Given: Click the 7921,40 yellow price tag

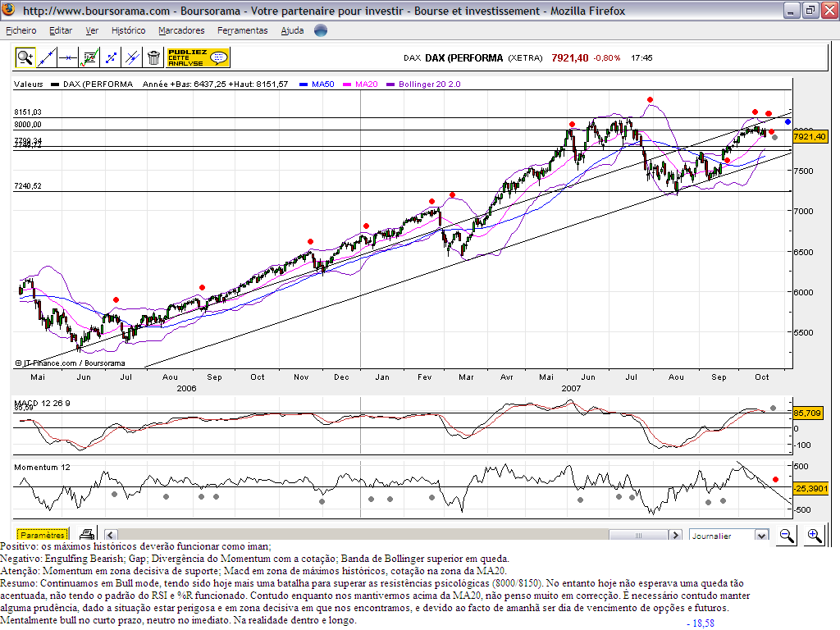Looking at the screenshot, I should tap(810, 137).
